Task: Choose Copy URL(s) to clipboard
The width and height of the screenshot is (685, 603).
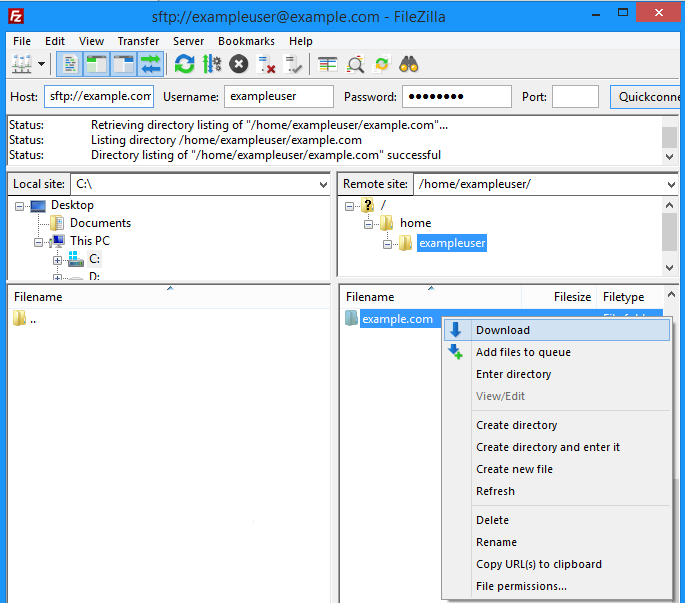Action: coord(557,564)
